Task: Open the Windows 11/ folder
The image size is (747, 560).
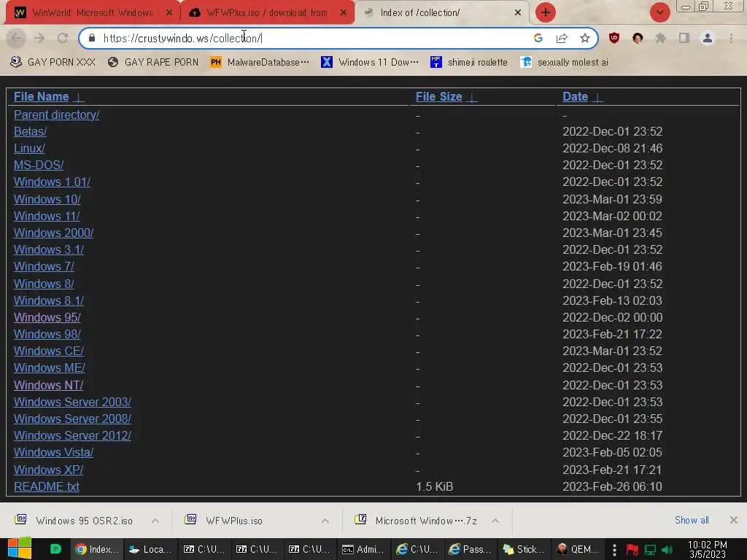Action: coord(47,216)
